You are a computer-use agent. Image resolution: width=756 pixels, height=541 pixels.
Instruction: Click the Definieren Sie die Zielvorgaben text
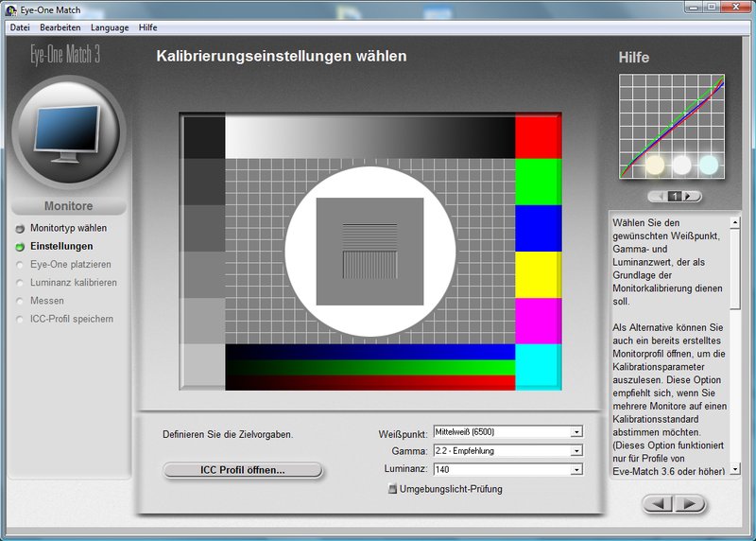click(228, 434)
